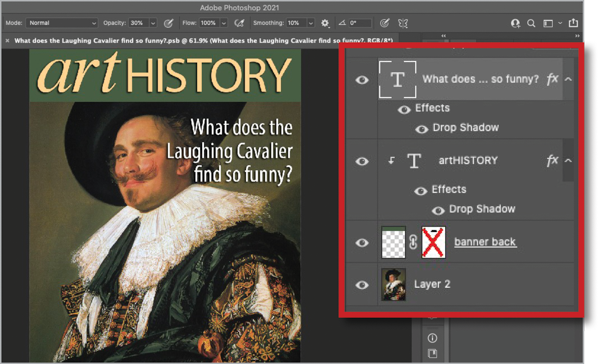Hide the banner back layer

pos(362,243)
